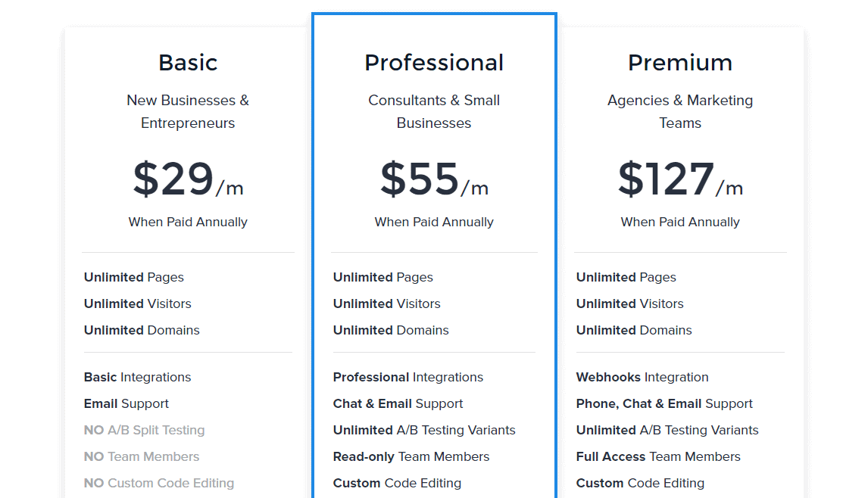Screen dimensions: 868x498
Task: Click 'Webhooks Integration' in Premium
Action: coord(642,377)
